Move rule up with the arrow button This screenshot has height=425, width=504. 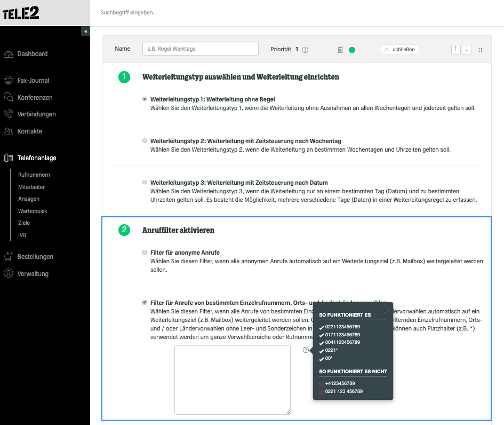[x=455, y=50]
